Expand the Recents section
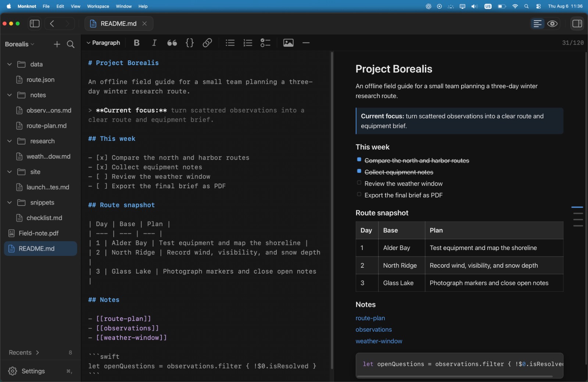 [x=24, y=353]
